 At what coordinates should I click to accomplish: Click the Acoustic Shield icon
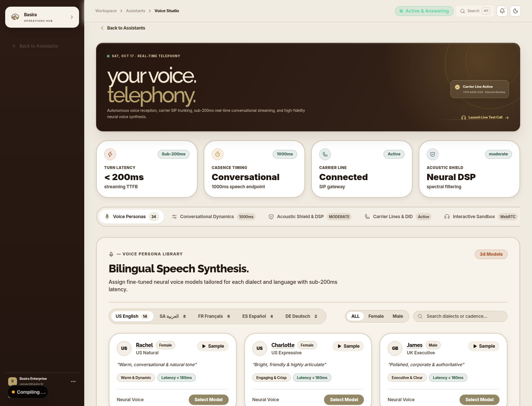click(433, 154)
